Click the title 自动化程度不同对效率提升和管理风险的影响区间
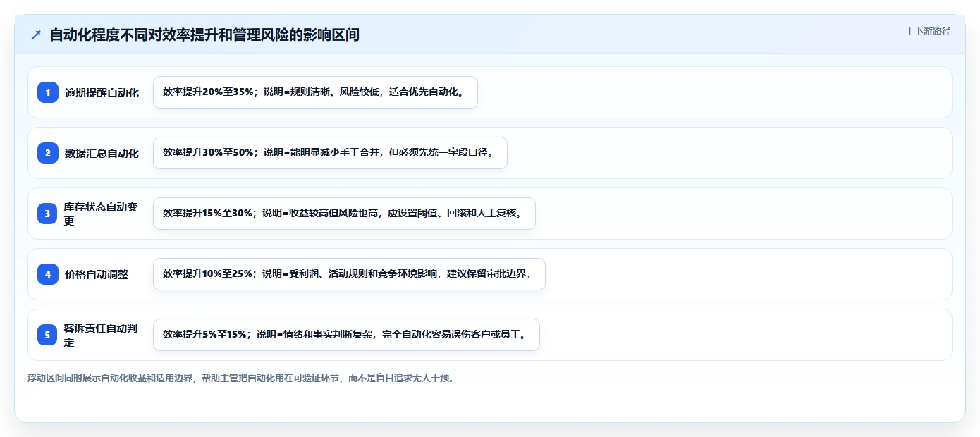 coord(204,35)
